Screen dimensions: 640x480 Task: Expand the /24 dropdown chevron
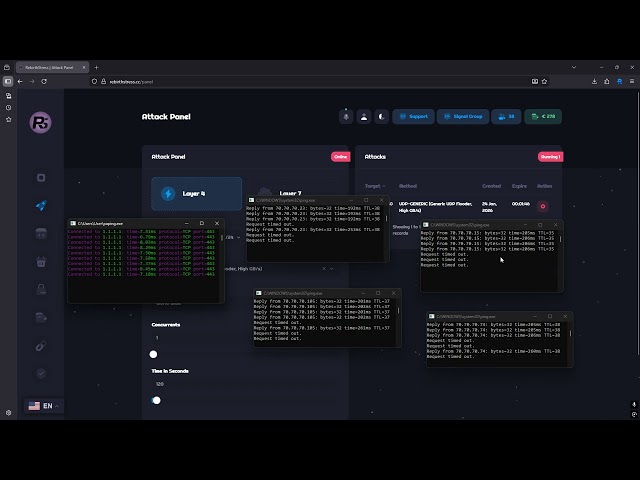(239, 238)
